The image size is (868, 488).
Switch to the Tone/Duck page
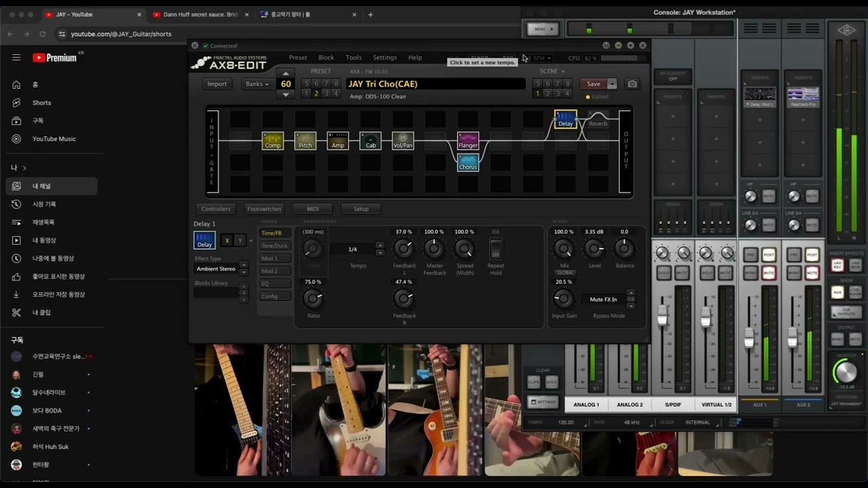pyautogui.click(x=275, y=245)
